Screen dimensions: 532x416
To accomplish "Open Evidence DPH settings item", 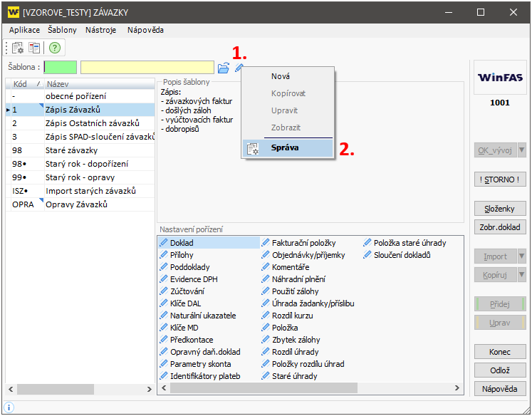I will tap(189, 279).
